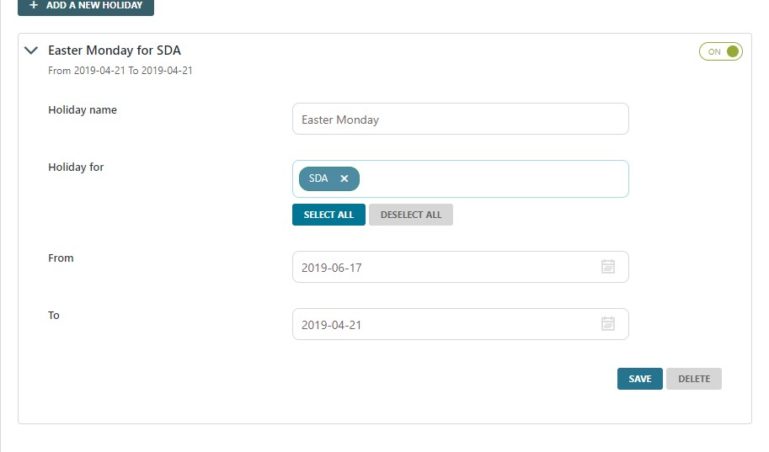Image resolution: width=769 pixels, height=452 pixels.
Task: Click the Holiday name text field
Action: click(460, 119)
